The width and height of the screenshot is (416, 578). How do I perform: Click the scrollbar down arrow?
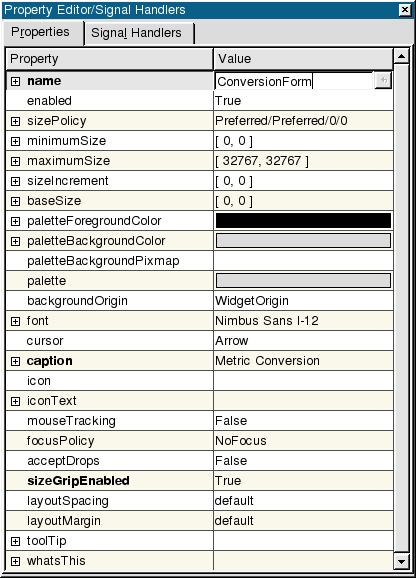pyautogui.click(x=401, y=562)
